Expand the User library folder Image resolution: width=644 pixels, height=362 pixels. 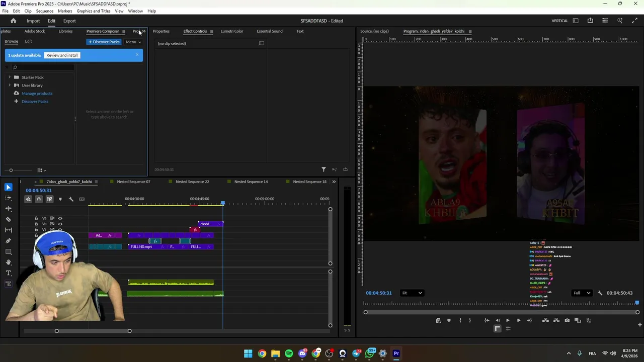pyautogui.click(x=9, y=85)
